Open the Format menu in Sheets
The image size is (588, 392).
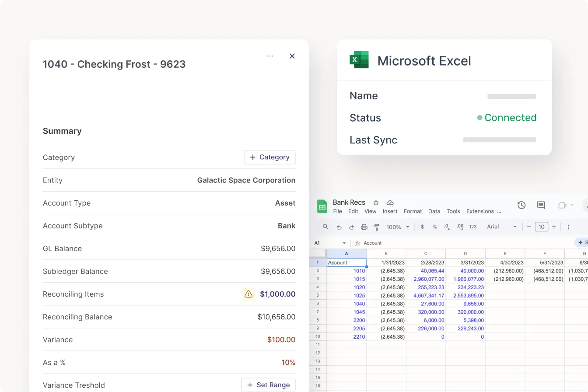pos(413,211)
